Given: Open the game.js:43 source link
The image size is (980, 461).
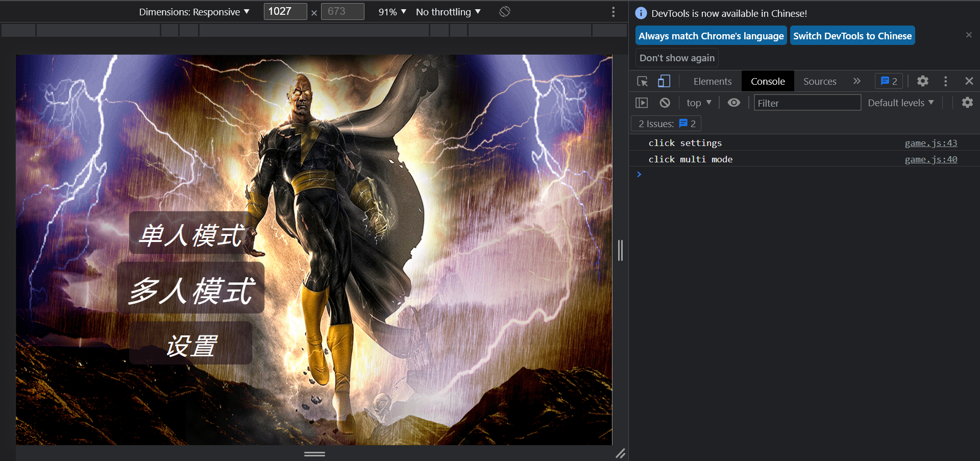Looking at the screenshot, I should coord(931,143).
